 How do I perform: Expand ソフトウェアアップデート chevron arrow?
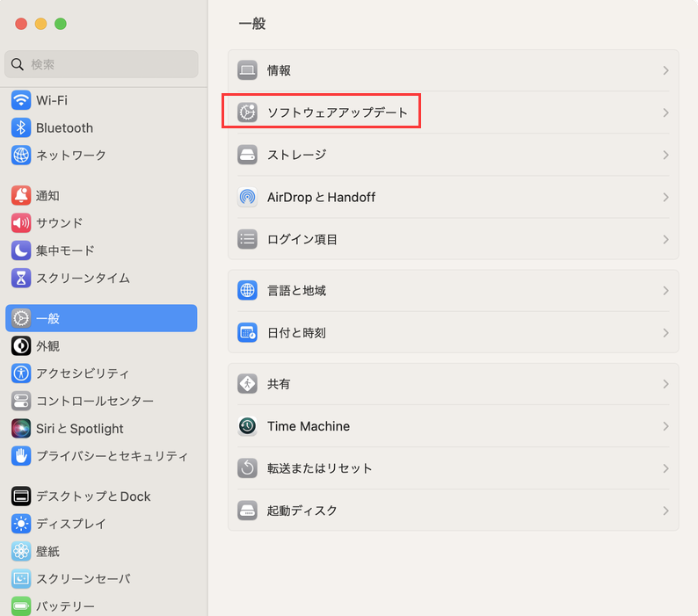665,112
